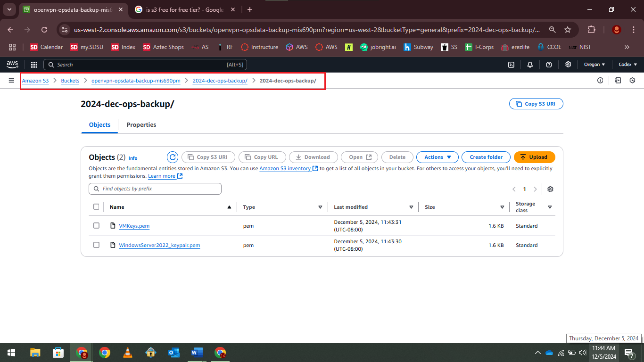Open the Codex account dropdown
The height and width of the screenshot is (362, 644).
tap(627, 65)
